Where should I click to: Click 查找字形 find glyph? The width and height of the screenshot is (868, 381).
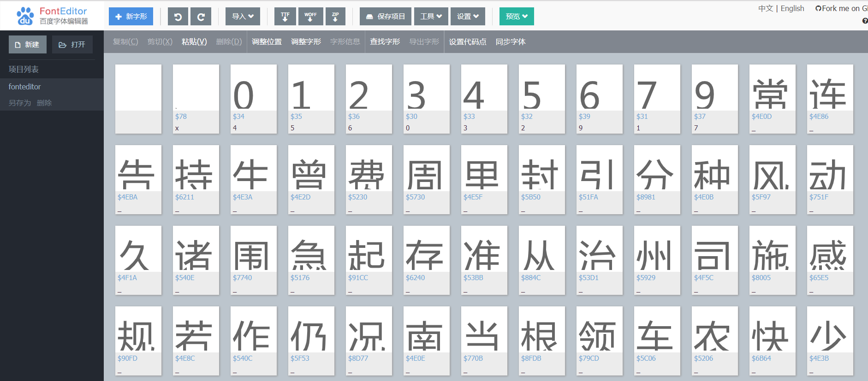385,42
